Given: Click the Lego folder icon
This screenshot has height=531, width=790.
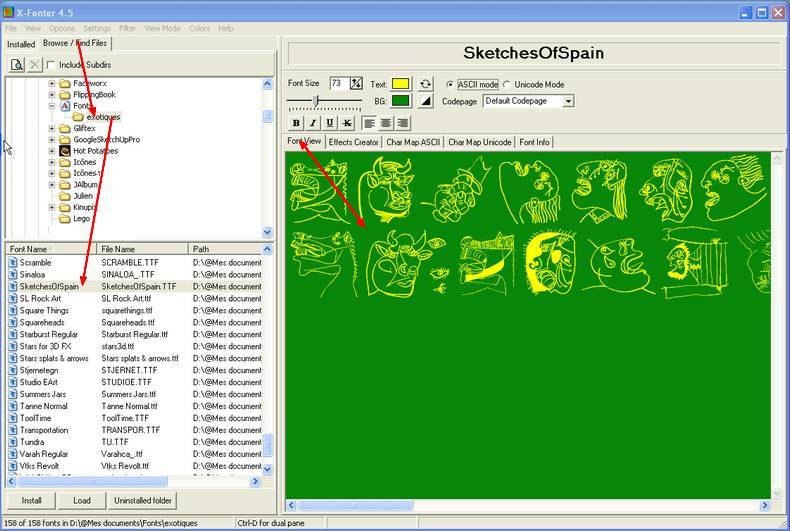Looking at the screenshot, I should (64, 219).
